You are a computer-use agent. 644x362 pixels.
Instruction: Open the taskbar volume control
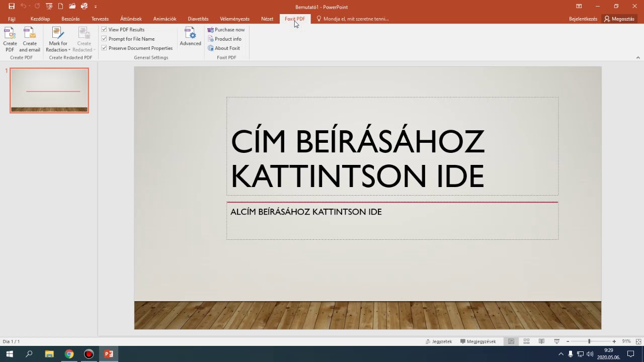point(590,354)
